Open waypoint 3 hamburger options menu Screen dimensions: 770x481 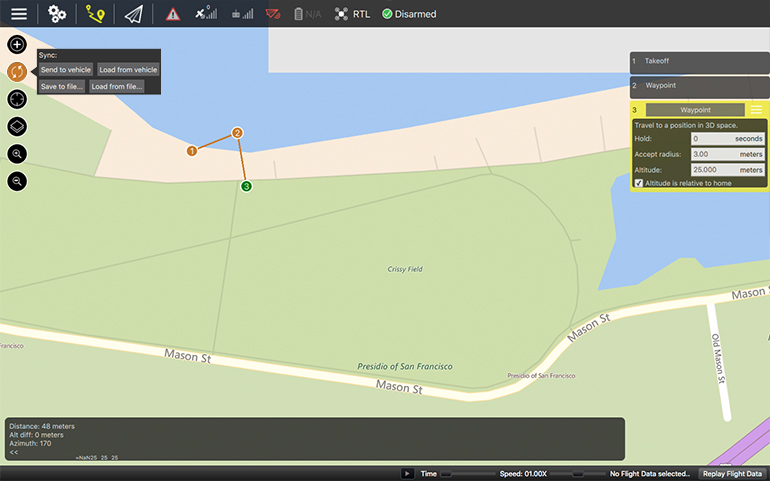[757, 109]
